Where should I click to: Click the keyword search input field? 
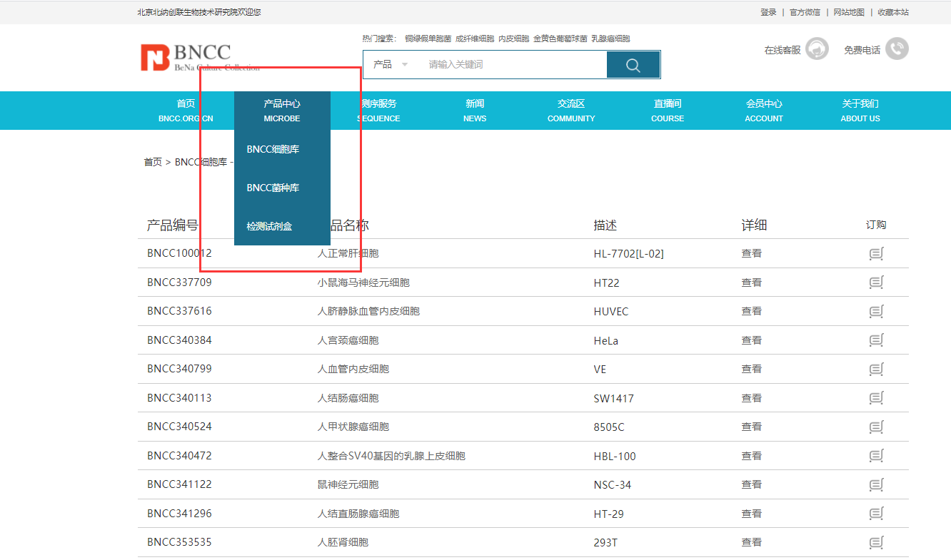coord(513,65)
